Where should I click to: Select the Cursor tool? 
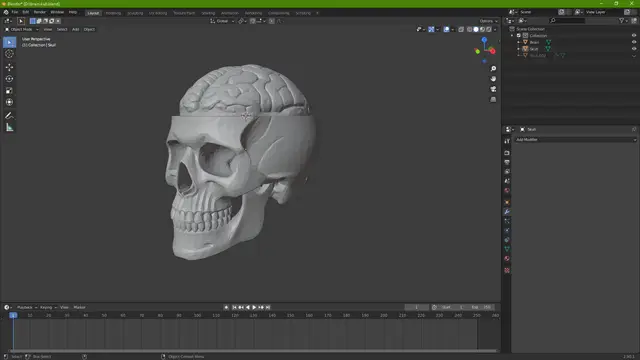pos(9,54)
